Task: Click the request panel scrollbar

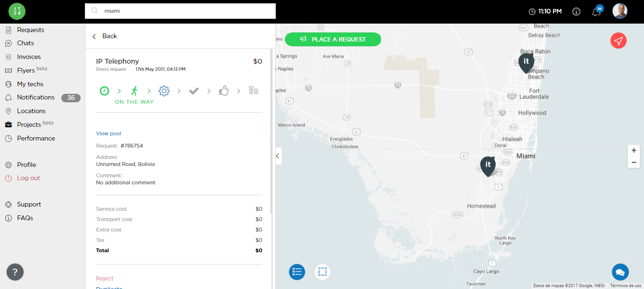Action: click(x=271, y=132)
